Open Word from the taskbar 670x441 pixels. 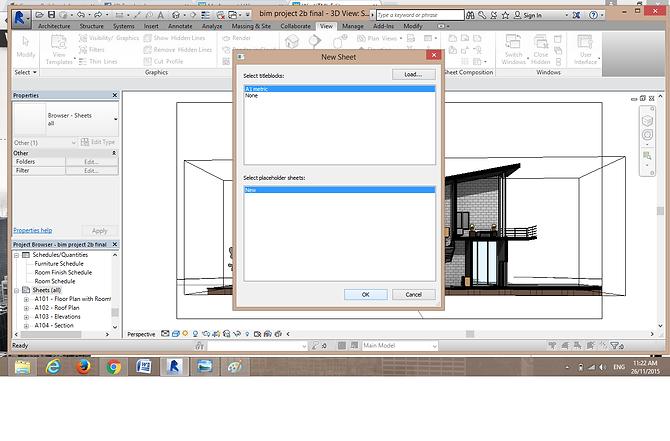(144, 367)
